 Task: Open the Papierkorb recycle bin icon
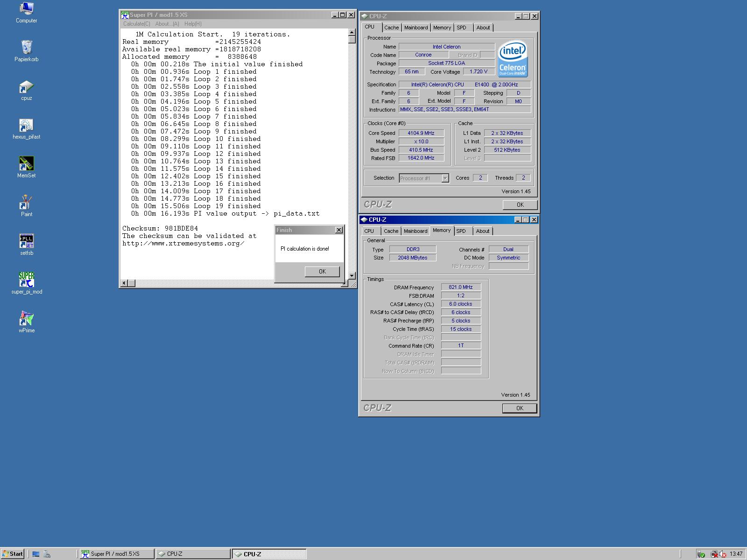click(x=26, y=51)
